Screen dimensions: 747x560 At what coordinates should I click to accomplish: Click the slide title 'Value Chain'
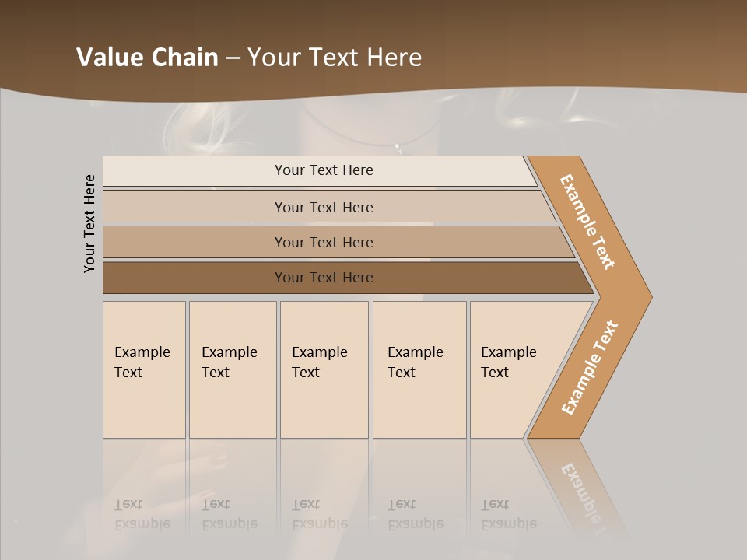(147, 58)
